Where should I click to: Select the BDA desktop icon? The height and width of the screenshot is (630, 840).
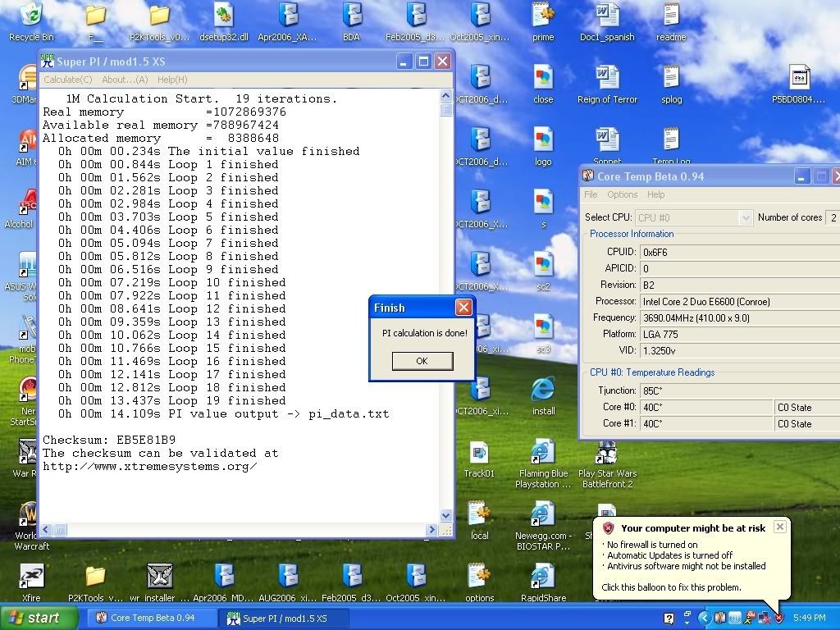pyautogui.click(x=351, y=22)
